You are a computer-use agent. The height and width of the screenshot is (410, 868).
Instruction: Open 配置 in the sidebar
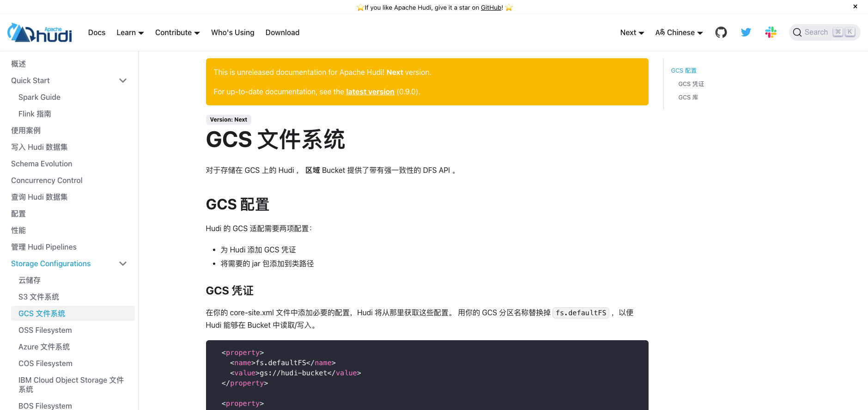coord(18,214)
